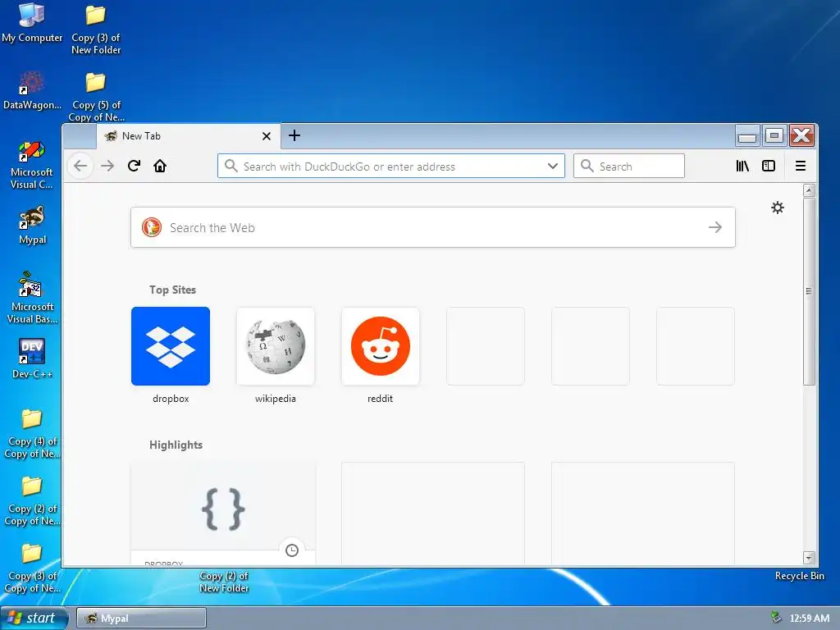Click the Highlights section heading
Screen dimensions: 840x630
pyautogui.click(x=176, y=445)
